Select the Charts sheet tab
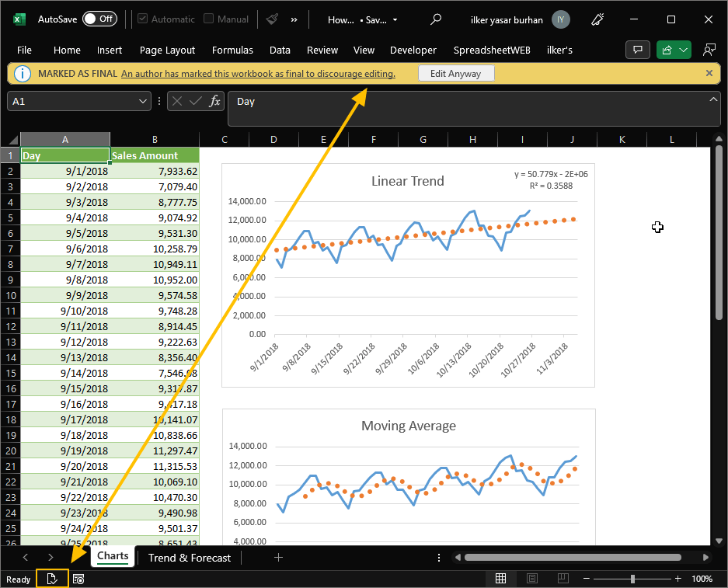This screenshot has height=588, width=728. (113, 556)
